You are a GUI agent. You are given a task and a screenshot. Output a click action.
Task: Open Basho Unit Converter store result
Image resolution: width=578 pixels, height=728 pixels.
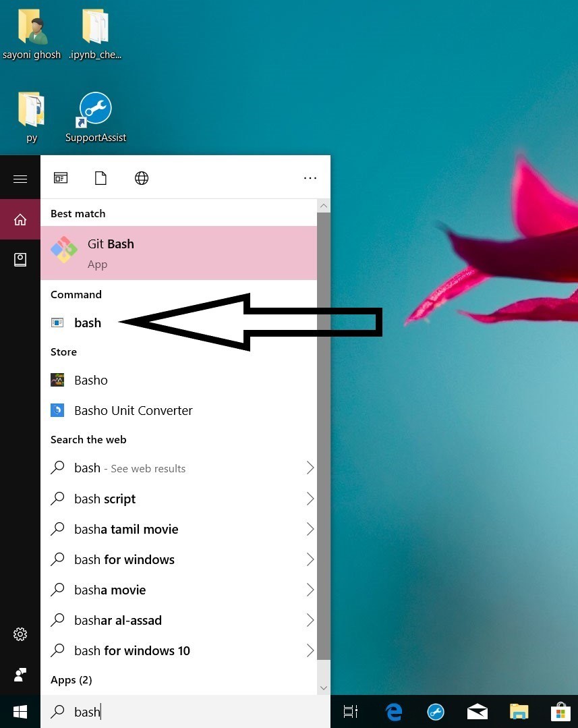point(179,410)
